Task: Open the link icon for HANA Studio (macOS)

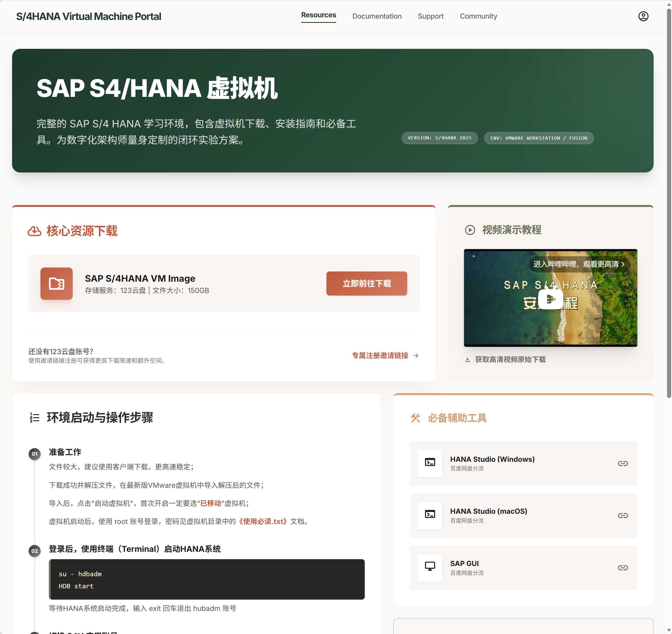Action: (623, 515)
